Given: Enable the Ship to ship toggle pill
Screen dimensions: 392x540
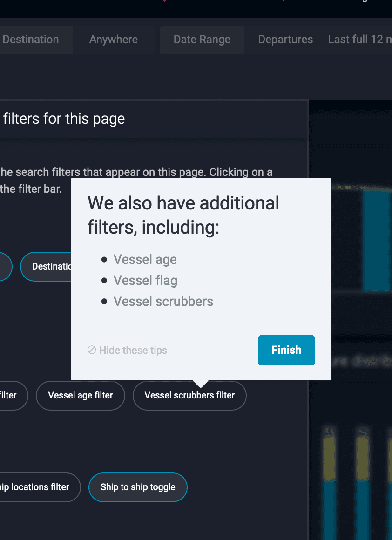Looking at the screenshot, I should pyautogui.click(x=138, y=487).
